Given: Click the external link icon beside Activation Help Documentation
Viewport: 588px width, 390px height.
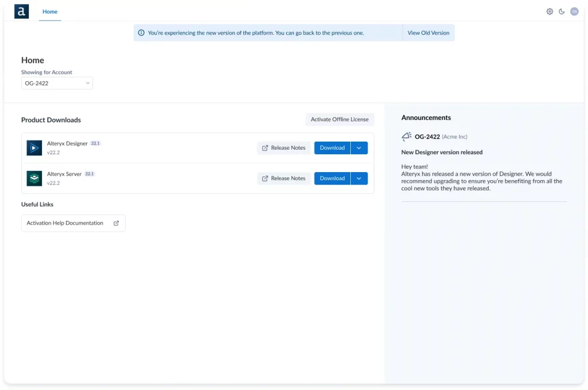Looking at the screenshot, I should pyautogui.click(x=116, y=223).
